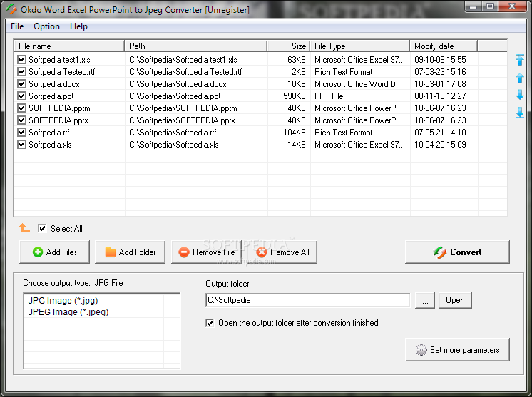Click the 63KB size cell

[296, 60]
